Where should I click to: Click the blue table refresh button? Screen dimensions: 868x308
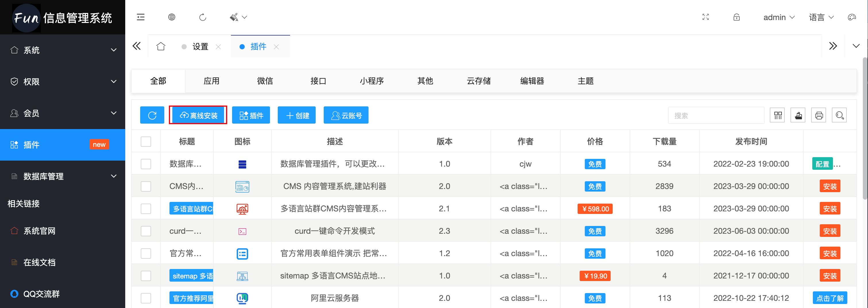152,116
